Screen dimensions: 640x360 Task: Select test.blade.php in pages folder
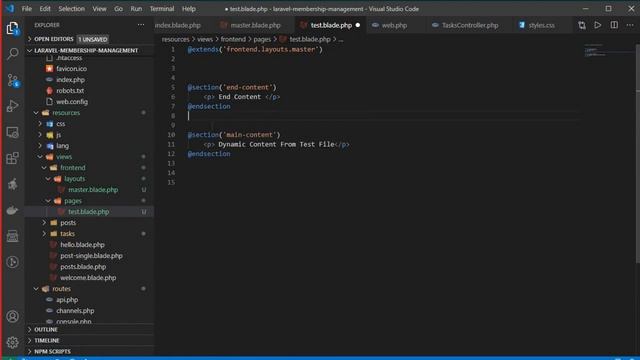click(89, 212)
